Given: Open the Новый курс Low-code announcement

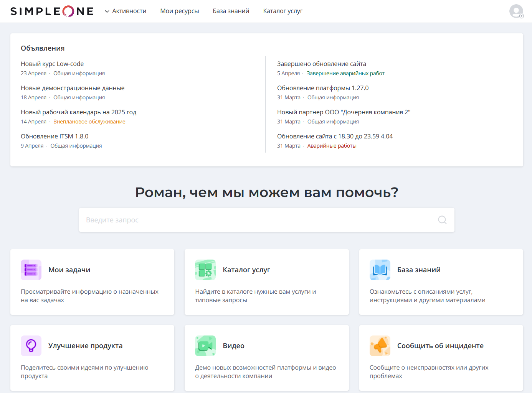Looking at the screenshot, I should click(x=52, y=64).
